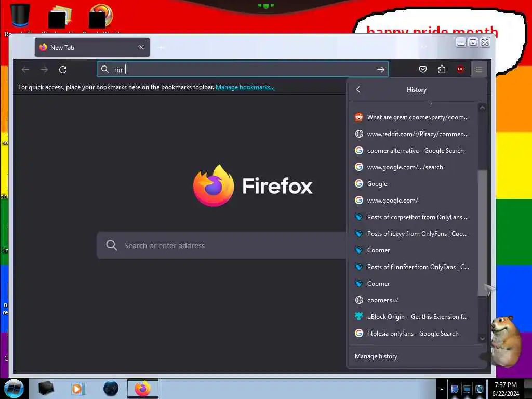Open a new tab with the plus button

click(162, 47)
